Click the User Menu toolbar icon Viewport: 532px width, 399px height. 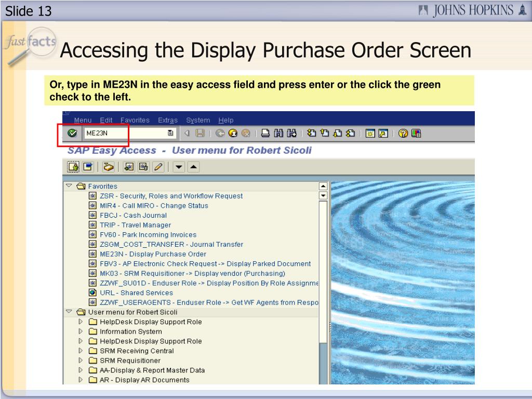coord(73,167)
